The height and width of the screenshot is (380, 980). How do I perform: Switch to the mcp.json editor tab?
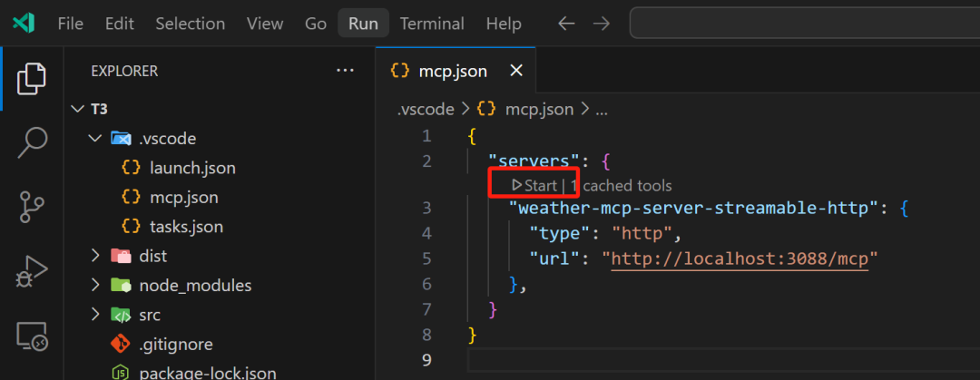[456, 72]
